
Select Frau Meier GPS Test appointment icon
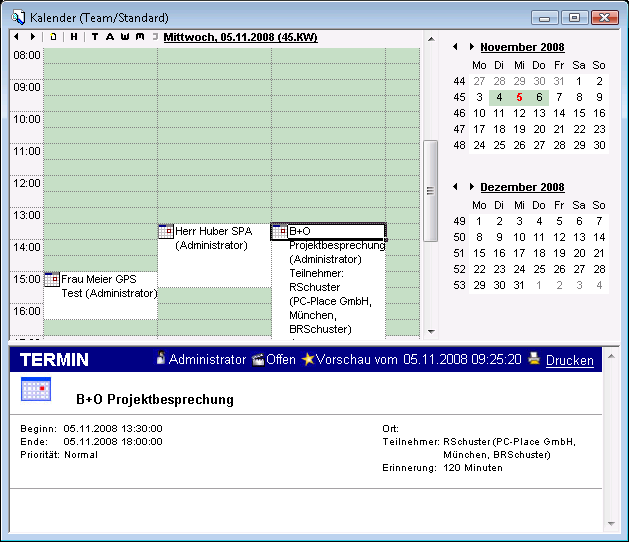pyautogui.click(x=52, y=279)
